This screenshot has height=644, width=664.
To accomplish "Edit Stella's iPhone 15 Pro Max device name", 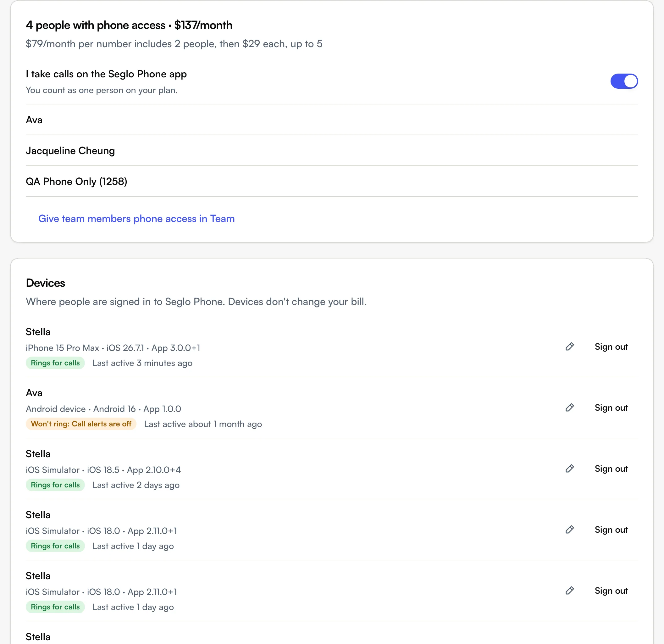I will tap(570, 347).
